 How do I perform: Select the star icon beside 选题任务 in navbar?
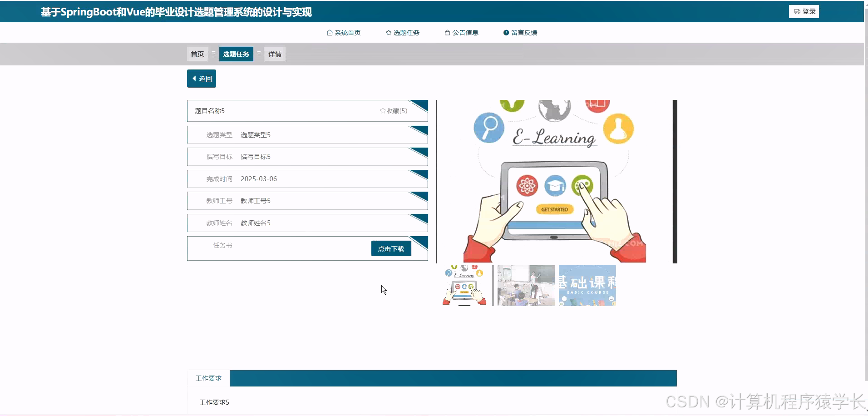pos(389,32)
